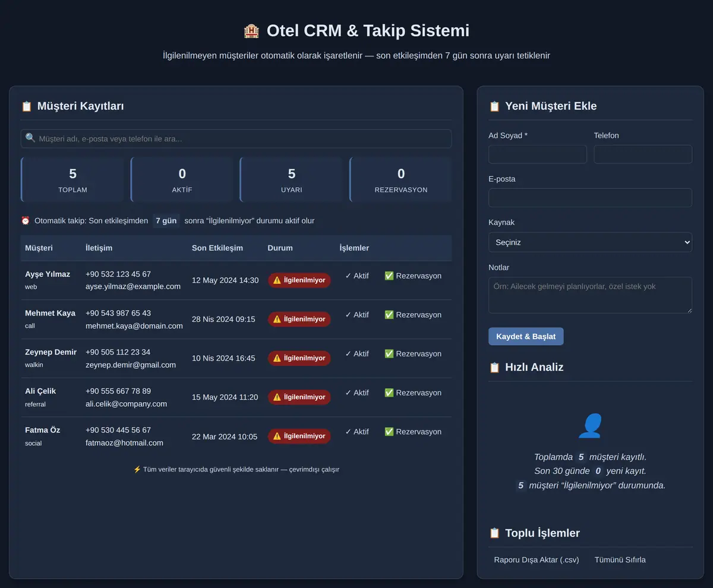Mark Ali Çelik as Aktif

coord(357,393)
